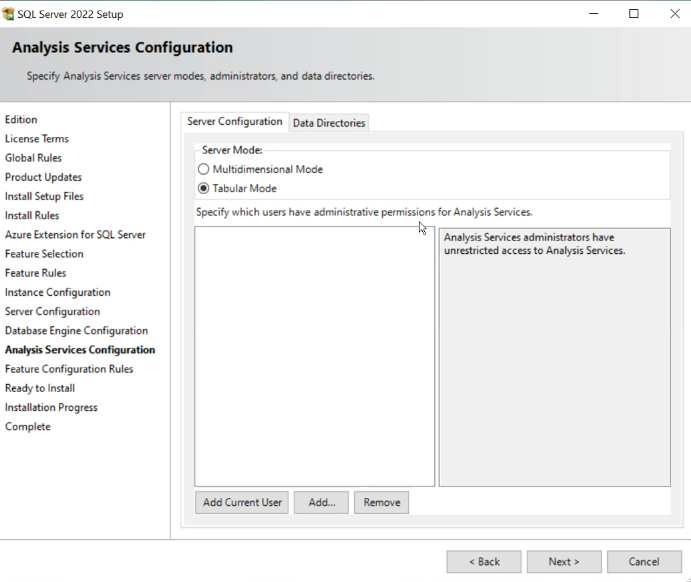This screenshot has height=582, width=691.
Task: Click the SQL Server Setup title bar icon
Action: [x=8, y=14]
